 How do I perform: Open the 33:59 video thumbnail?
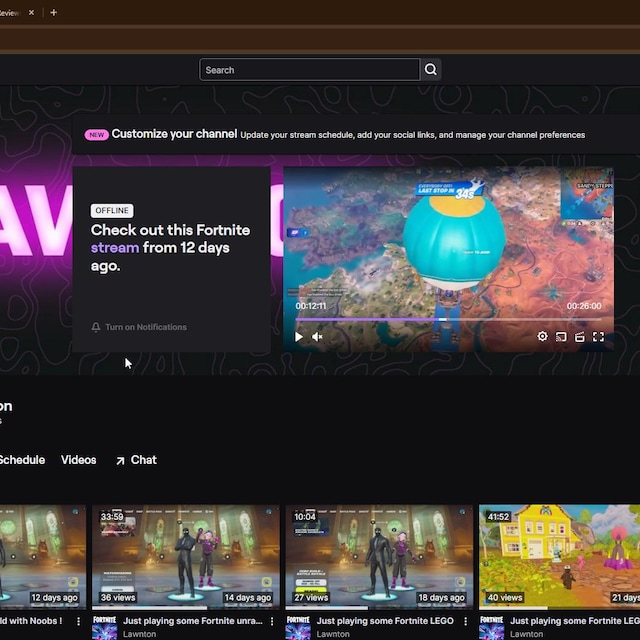point(186,557)
